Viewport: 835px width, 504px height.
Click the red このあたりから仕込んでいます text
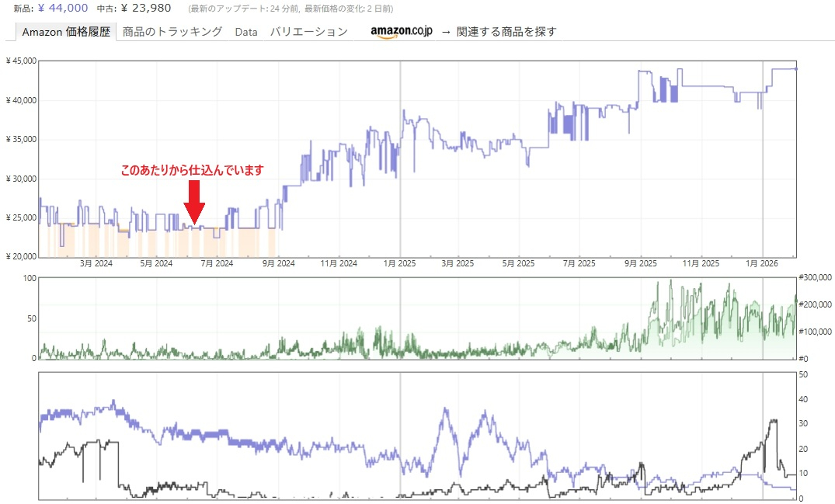pos(192,169)
